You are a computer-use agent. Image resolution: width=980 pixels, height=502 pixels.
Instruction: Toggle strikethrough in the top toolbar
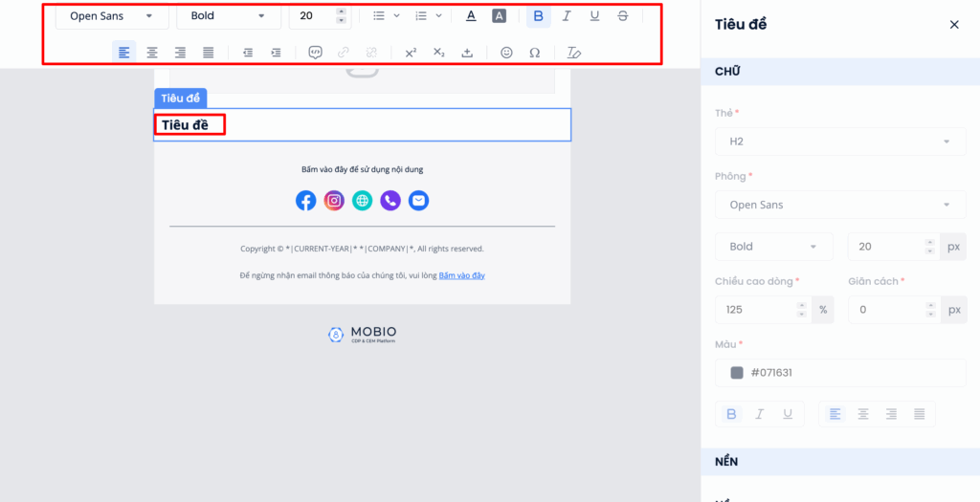point(623,16)
